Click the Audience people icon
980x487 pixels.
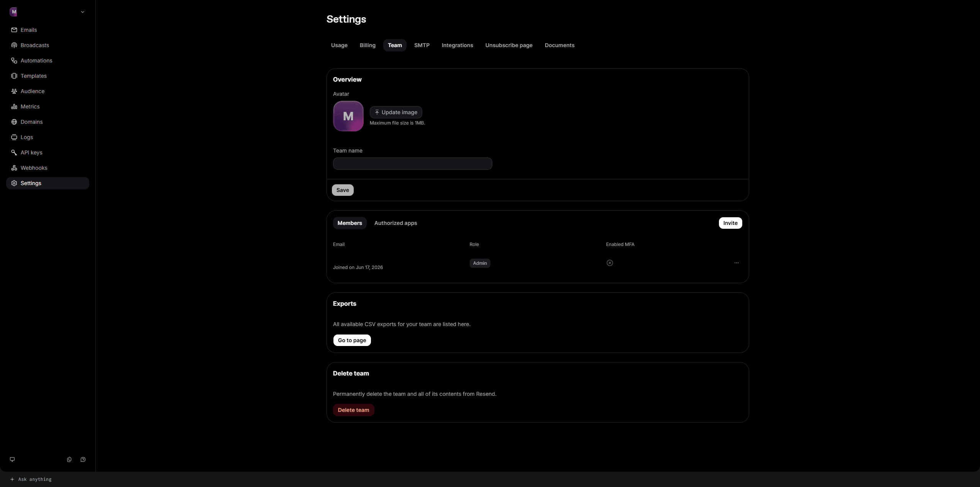(x=14, y=91)
